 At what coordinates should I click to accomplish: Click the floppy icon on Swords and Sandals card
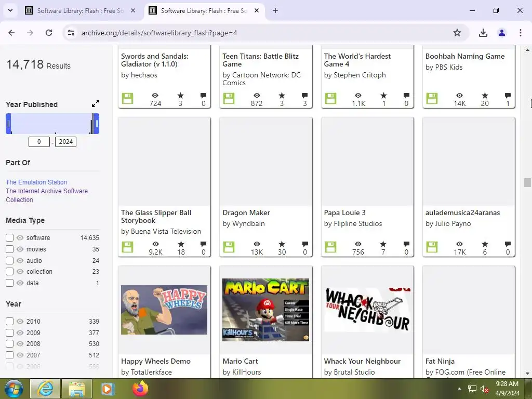[128, 98]
